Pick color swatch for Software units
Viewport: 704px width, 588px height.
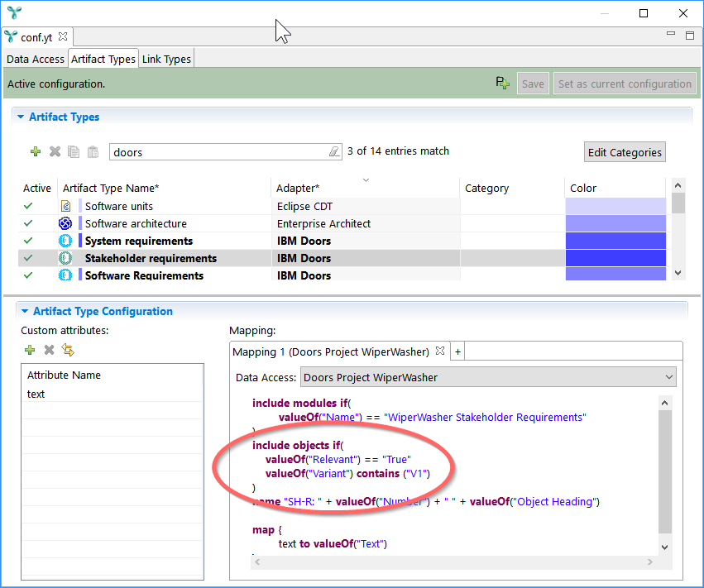coord(615,206)
